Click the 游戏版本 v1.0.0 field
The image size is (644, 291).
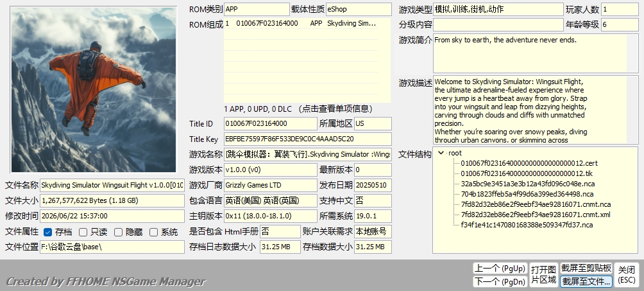pos(270,170)
